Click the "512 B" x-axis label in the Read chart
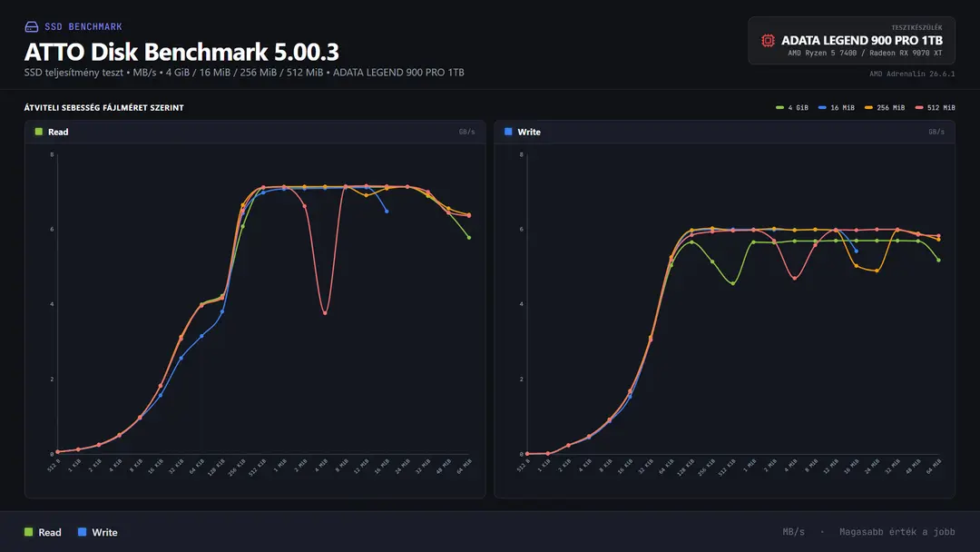980x552 pixels. click(x=54, y=465)
